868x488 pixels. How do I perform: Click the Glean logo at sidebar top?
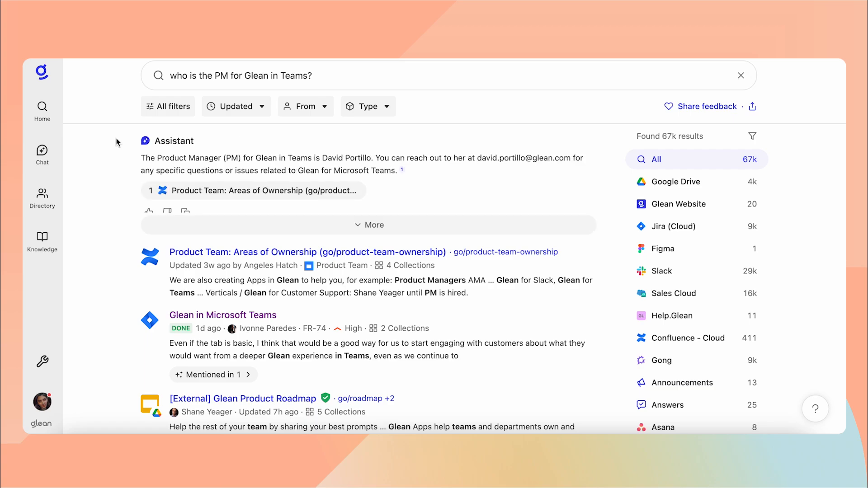(42, 71)
